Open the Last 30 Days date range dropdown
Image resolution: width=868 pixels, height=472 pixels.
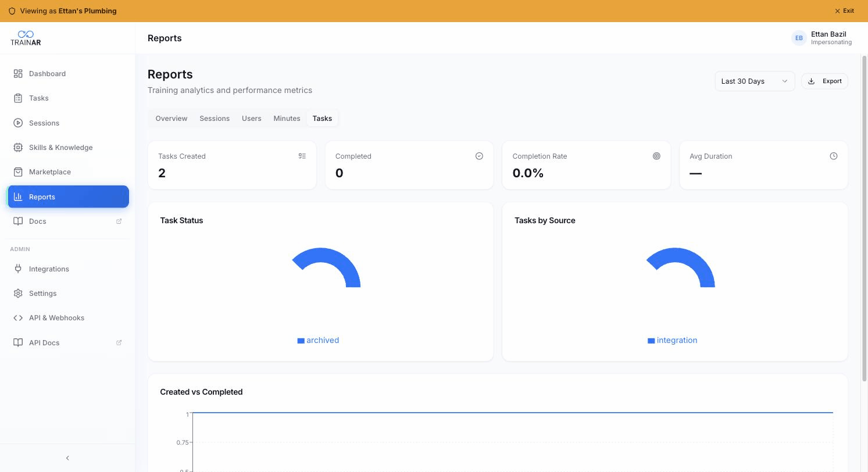click(x=755, y=81)
